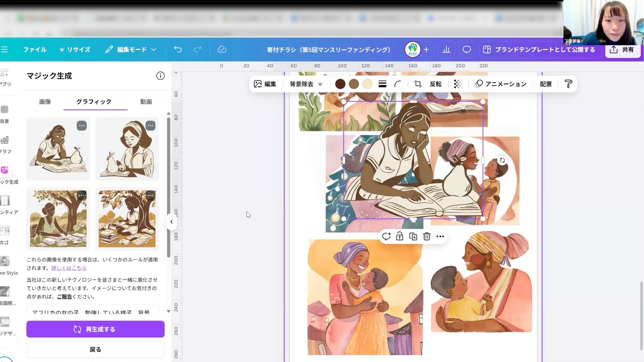Open options for woman writing under tree graphic
644x362 pixels.
coord(82,195)
